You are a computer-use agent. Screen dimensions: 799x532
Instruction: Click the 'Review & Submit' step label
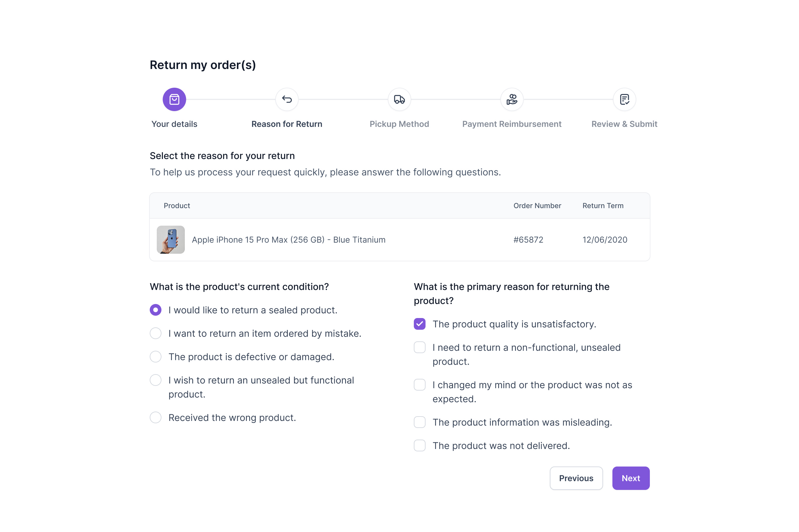tap(624, 124)
